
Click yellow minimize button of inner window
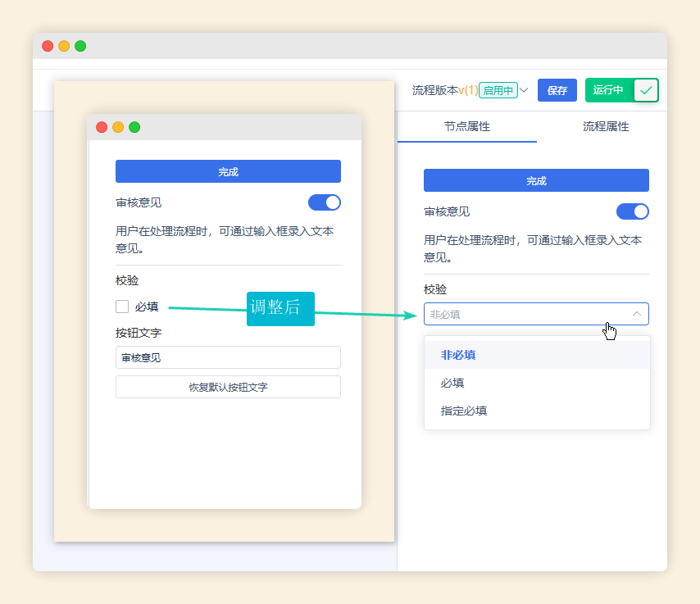point(118,127)
